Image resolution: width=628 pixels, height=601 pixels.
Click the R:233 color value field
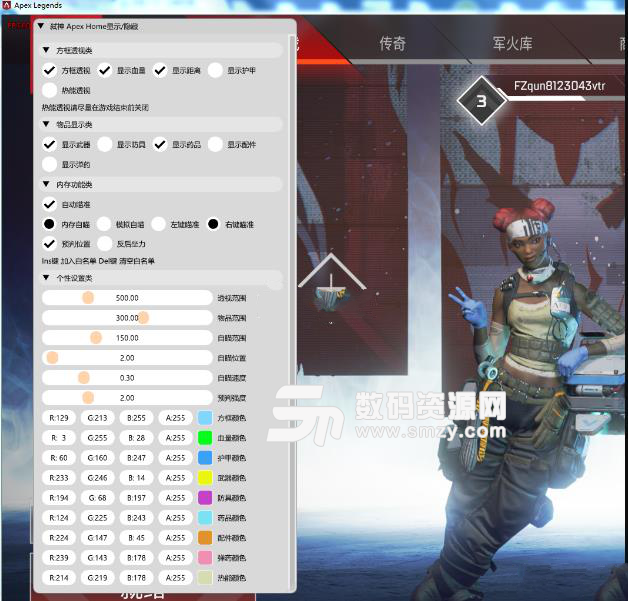tap(58, 478)
